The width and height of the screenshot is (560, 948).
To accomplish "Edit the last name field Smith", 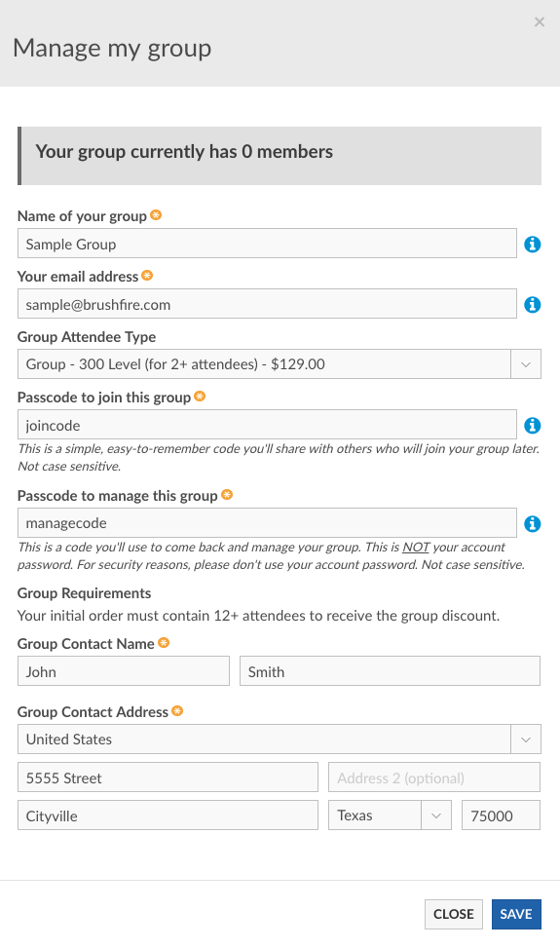I will (390, 671).
